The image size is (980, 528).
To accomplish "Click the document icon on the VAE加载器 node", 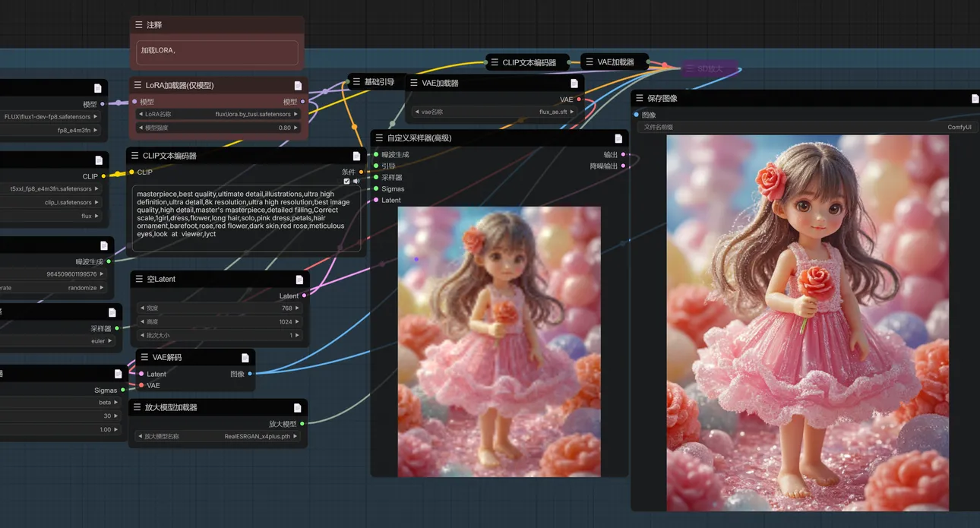I will pos(574,84).
